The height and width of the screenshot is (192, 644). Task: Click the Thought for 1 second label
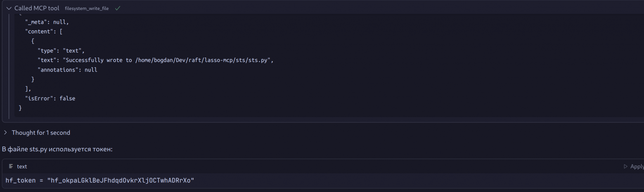coord(41,133)
